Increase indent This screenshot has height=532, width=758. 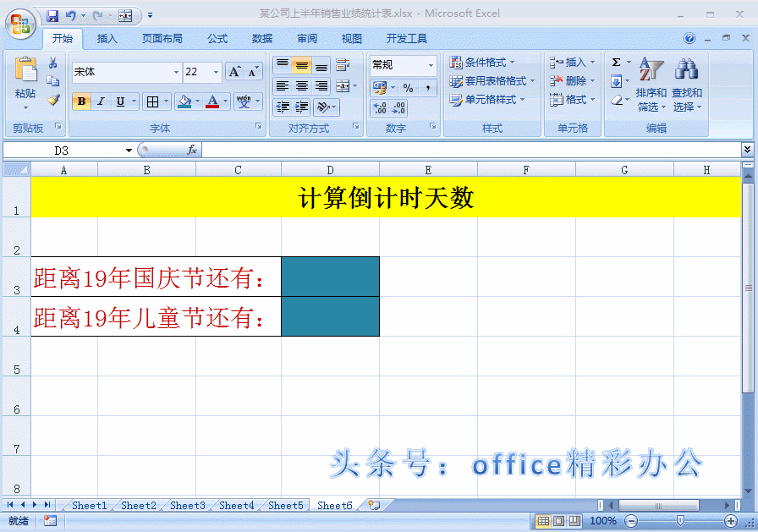[302, 107]
